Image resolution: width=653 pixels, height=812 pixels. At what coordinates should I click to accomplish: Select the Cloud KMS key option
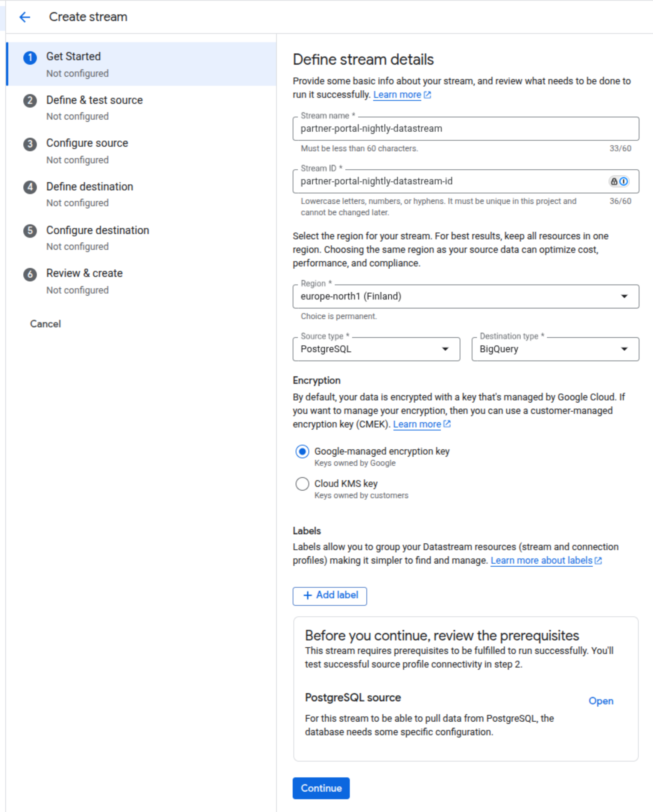point(302,484)
